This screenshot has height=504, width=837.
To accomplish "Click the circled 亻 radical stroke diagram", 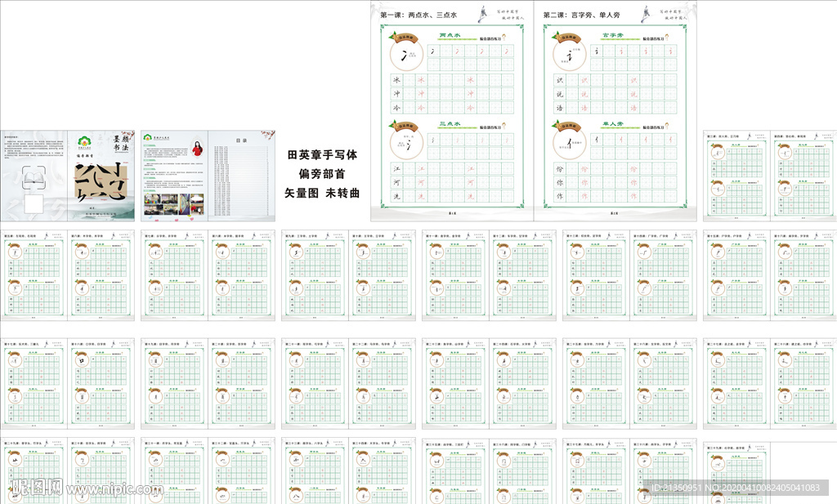I will coord(570,143).
